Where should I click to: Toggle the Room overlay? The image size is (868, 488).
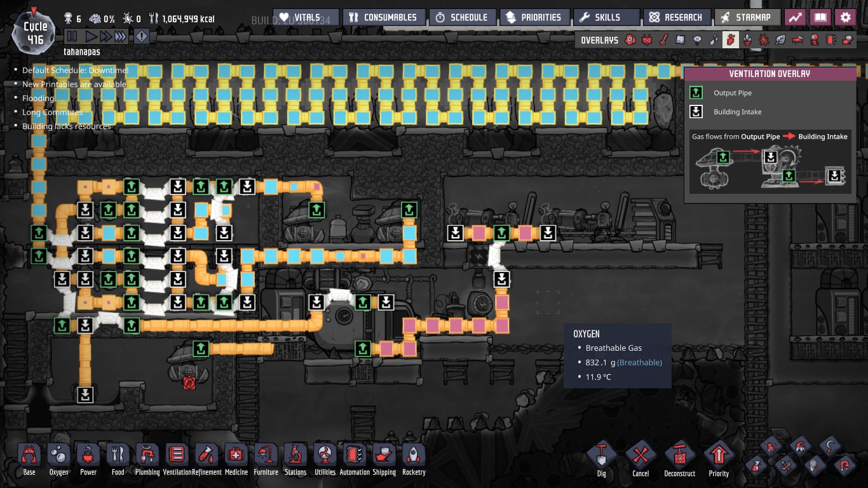click(797, 40)
